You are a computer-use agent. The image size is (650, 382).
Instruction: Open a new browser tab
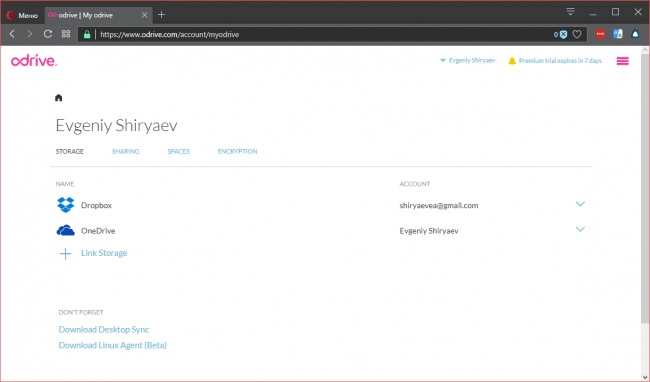coord(161,15)
